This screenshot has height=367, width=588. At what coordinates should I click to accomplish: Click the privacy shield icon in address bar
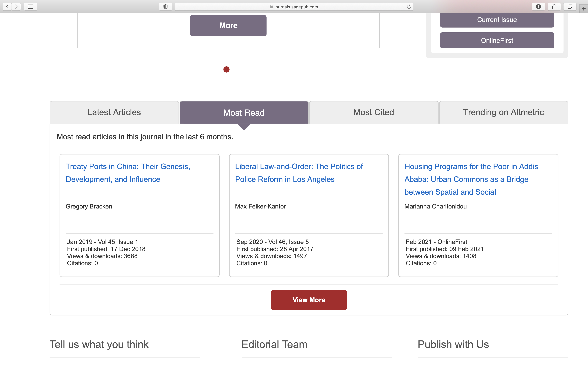[166, 7]
